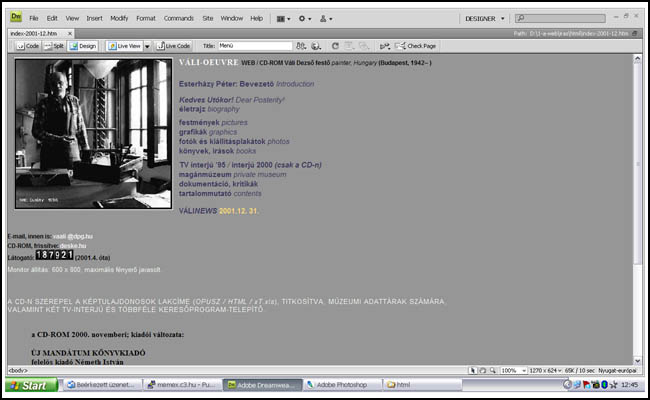
Task: Open the 1270 x 624 window size dropdown
Action: pos(545,370)
